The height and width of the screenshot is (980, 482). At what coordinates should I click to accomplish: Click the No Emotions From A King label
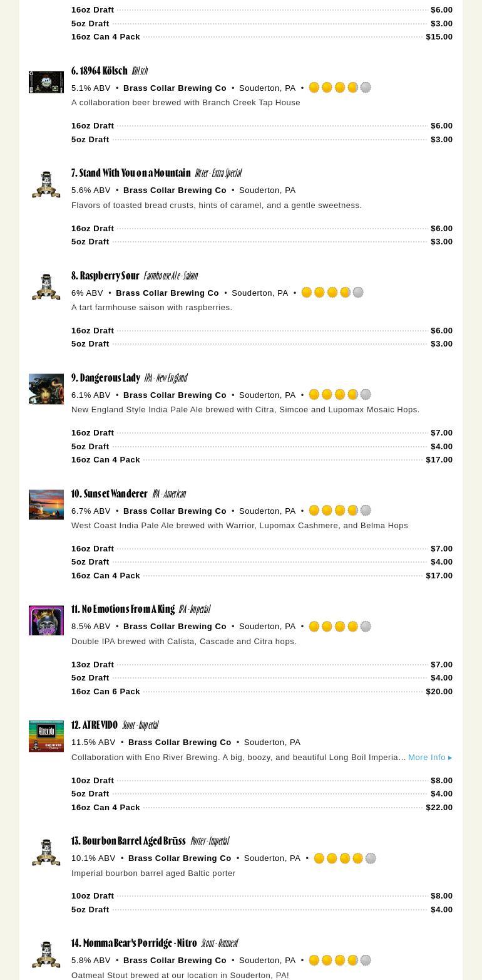[46, 620]
